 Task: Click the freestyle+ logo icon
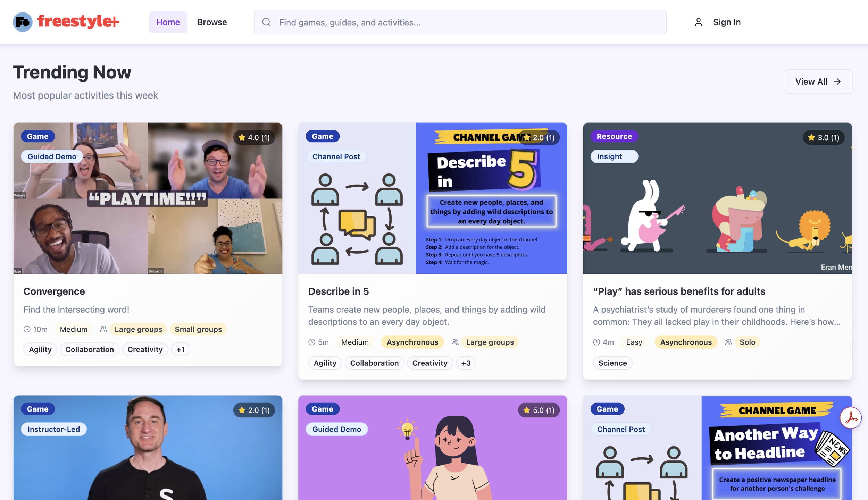click(23, 22)
